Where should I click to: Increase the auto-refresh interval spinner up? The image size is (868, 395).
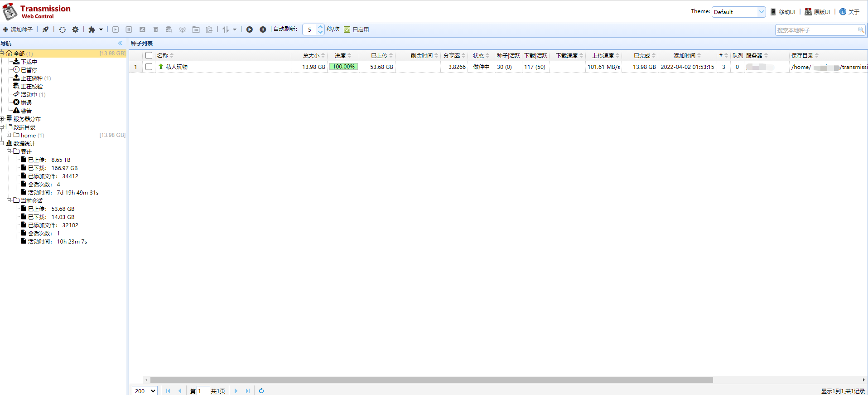pyautogui.click(x=320, y=27)
